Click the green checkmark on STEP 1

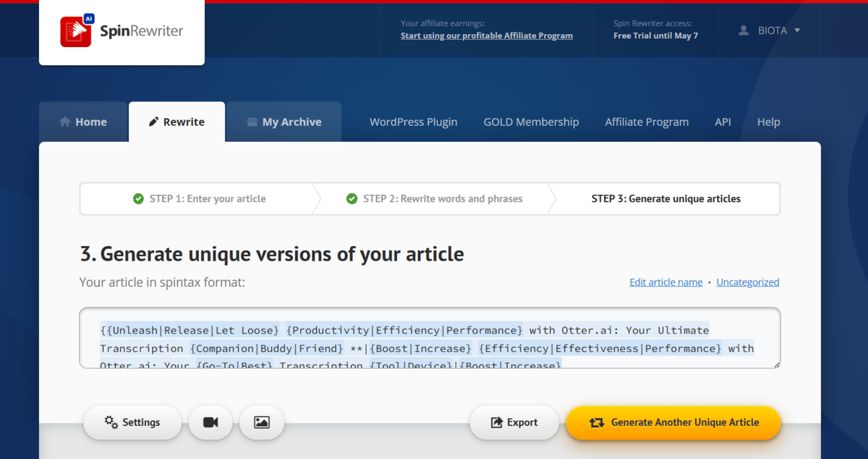pos(138,199)
